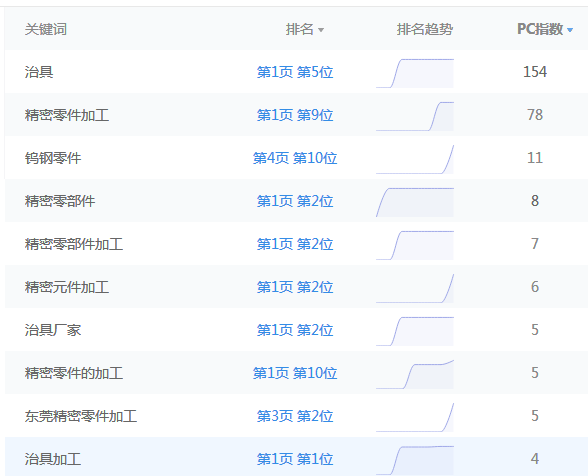Sort by 排名 column dropdown arrow
This screenshot has height=476, width=588.
click(321, 30)
